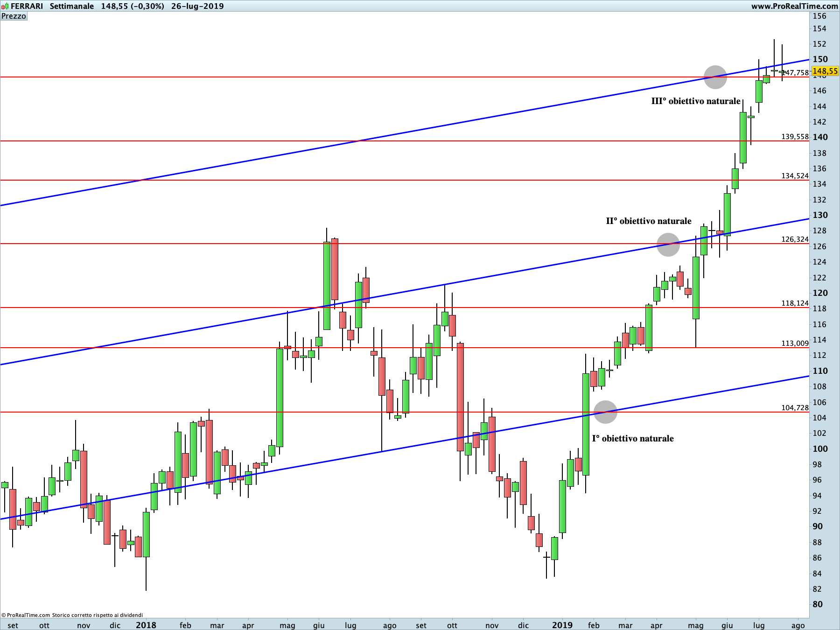Click the Settimanale timeframe label
The height and width of the screenshot is (630, 840).
point(72,6)
